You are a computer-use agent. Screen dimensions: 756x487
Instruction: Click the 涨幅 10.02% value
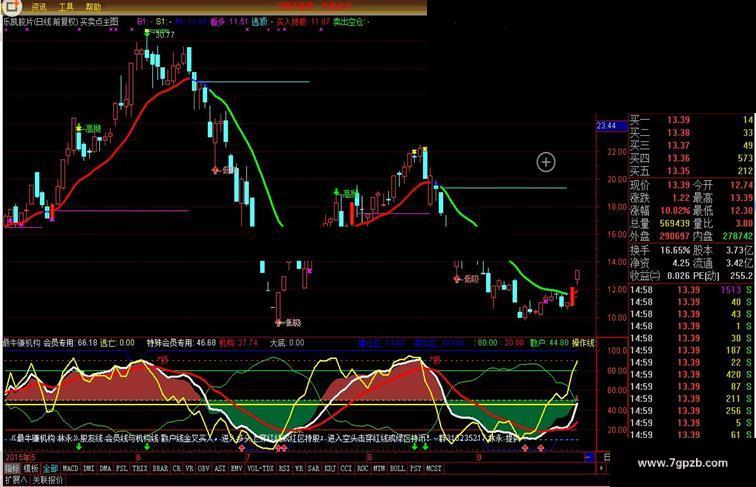click(x=675, y=211)
